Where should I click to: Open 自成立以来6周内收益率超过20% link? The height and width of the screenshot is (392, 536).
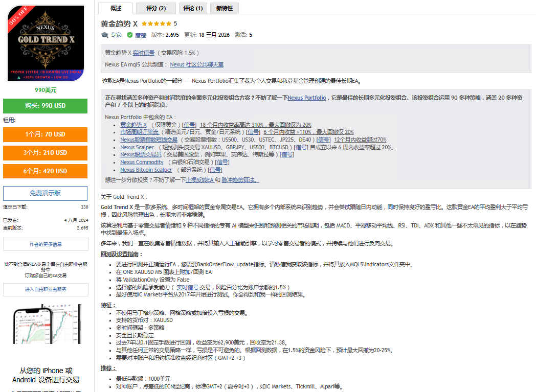(353, 147)
